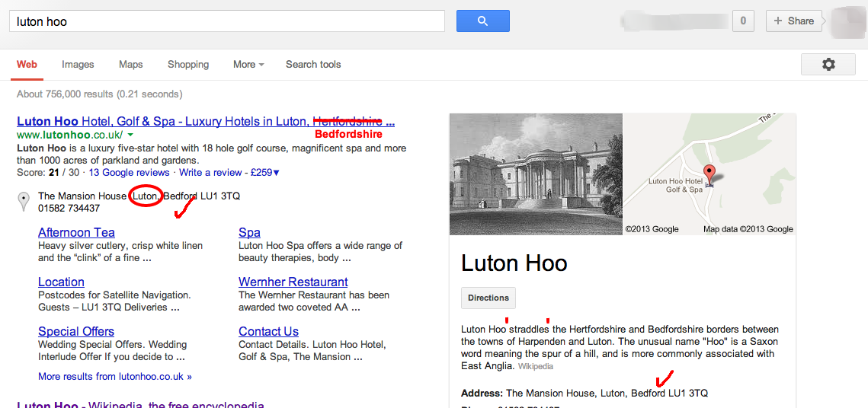
Task: Expand the green arrow next to lutonhoo.co.uk
Action: 130,135
